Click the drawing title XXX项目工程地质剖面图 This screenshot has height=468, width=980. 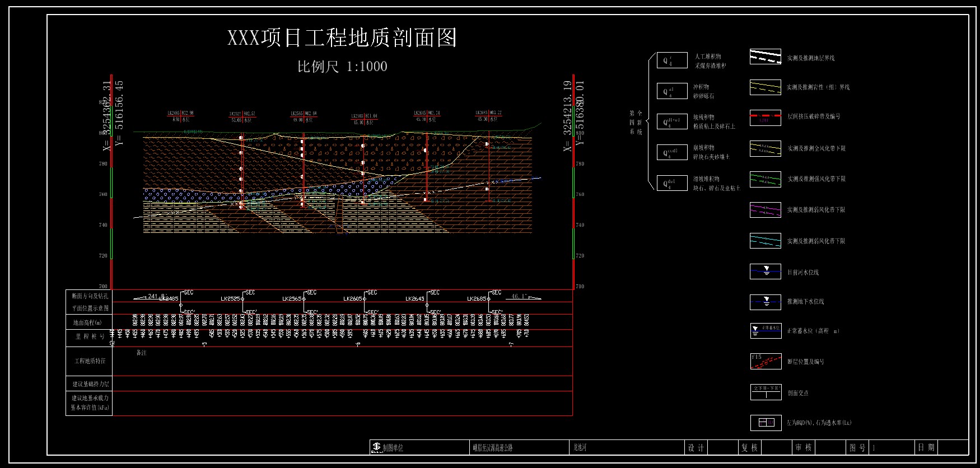pyautogui.click(x=342, y=38)
